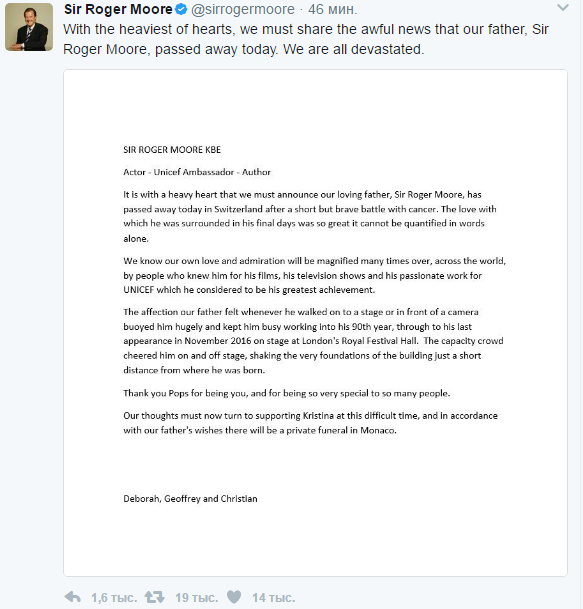
Task: Open Sir Roger Moore's profile avatar
Action: click(29, 27)
